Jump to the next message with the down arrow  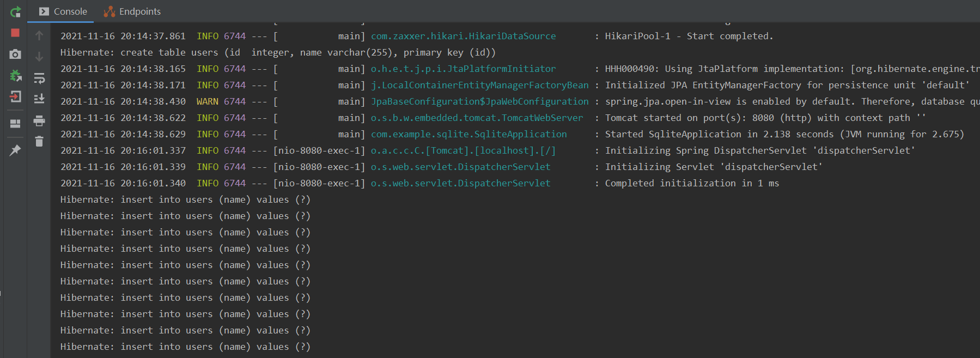click(x=39, y=56)
